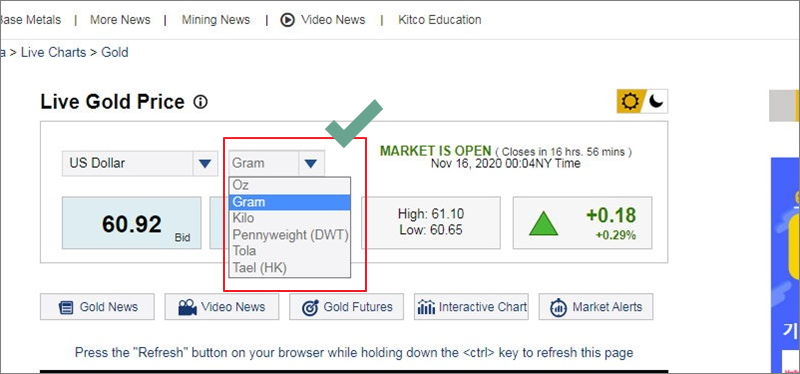Open Base Metals in the top navigation
This screenshot has width=800, height=374.
[x=30, y=20]
